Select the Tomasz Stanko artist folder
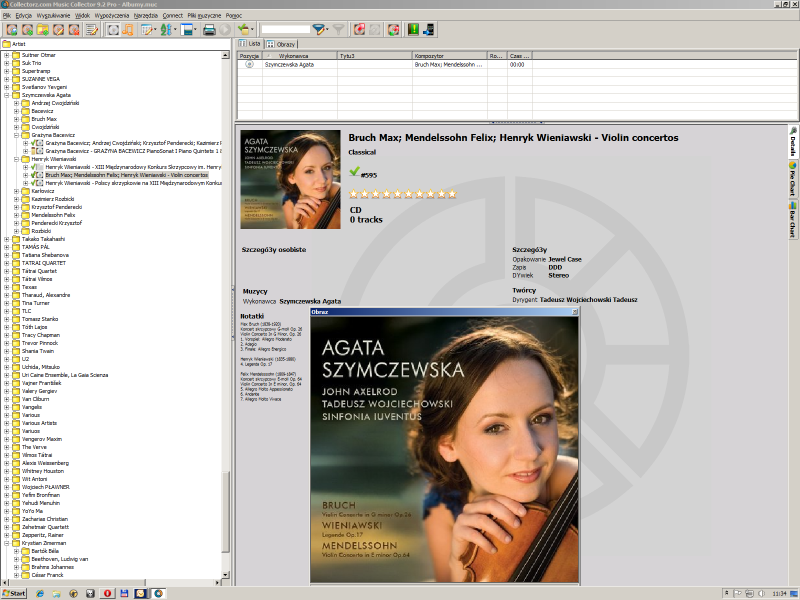 click(40, 319)
